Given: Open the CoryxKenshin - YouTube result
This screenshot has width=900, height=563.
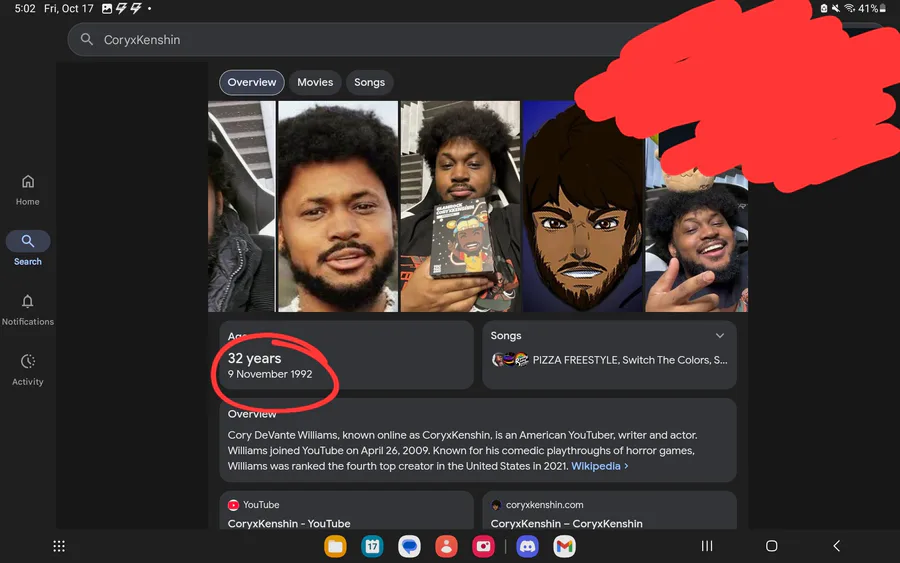Looking at the screenshot, I should pos(289,523).
